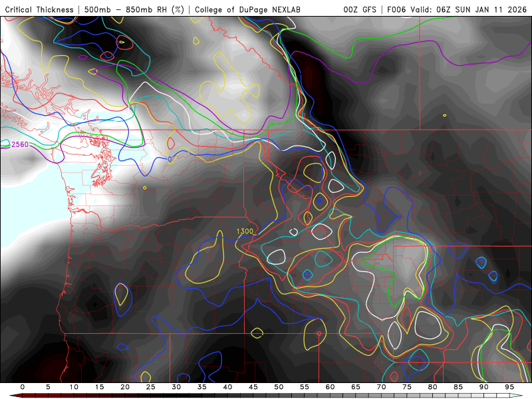Image resolution: width=532 pixels, height=399 pixels.
Task: Click the "70" tick on the colorbar
Action: coord(381,387)
